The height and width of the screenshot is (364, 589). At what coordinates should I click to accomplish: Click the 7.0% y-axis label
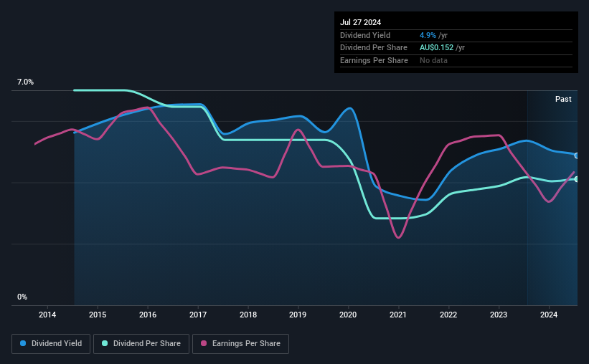click(x=25, y=82)
